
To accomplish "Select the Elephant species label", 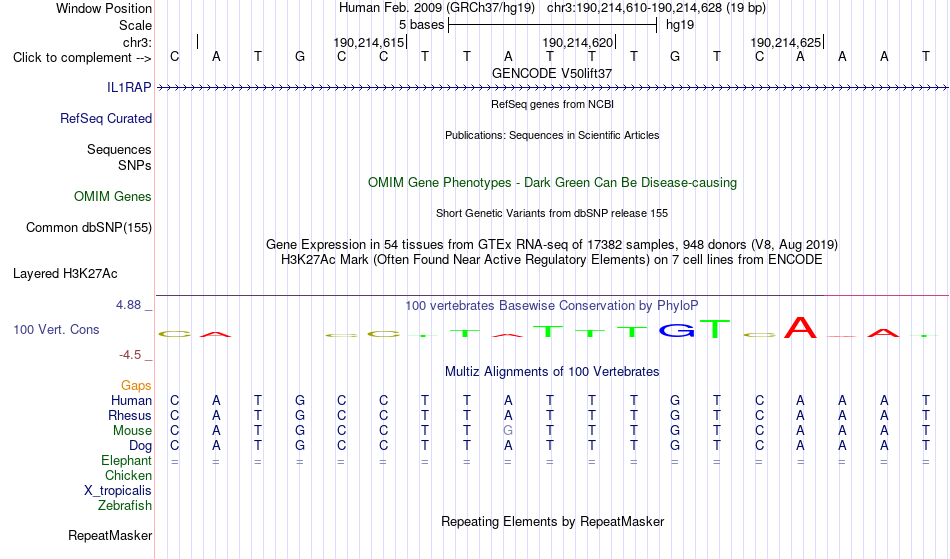I will pyautogui.click(x=127, y=460).
